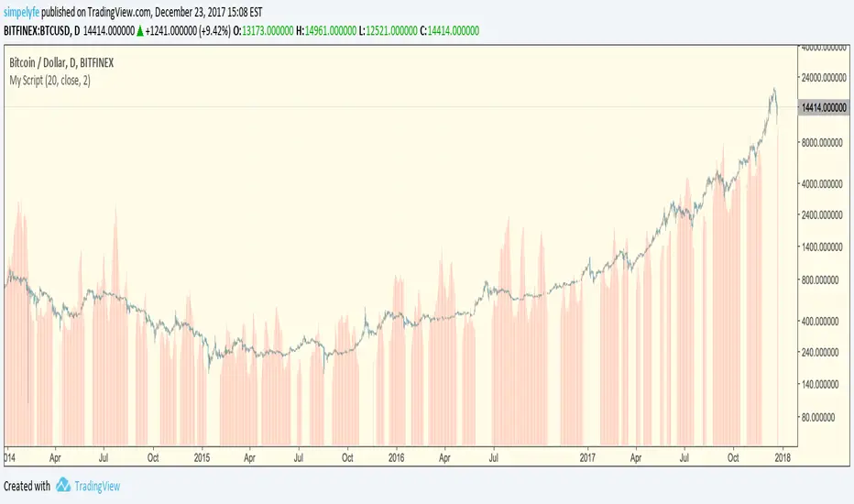This screenshot has width=854, height=504.
Task: Click the 4000.000000 price axis label
Action: [824, 184]
